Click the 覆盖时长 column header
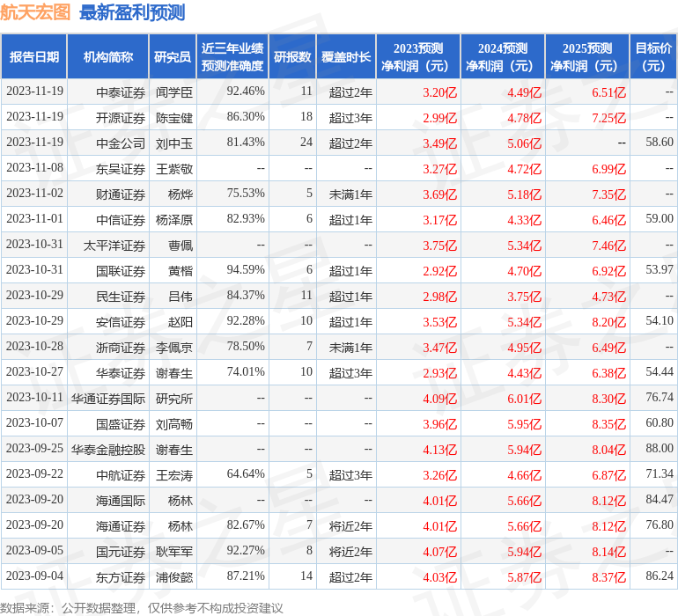 click(x=346, y=56)
